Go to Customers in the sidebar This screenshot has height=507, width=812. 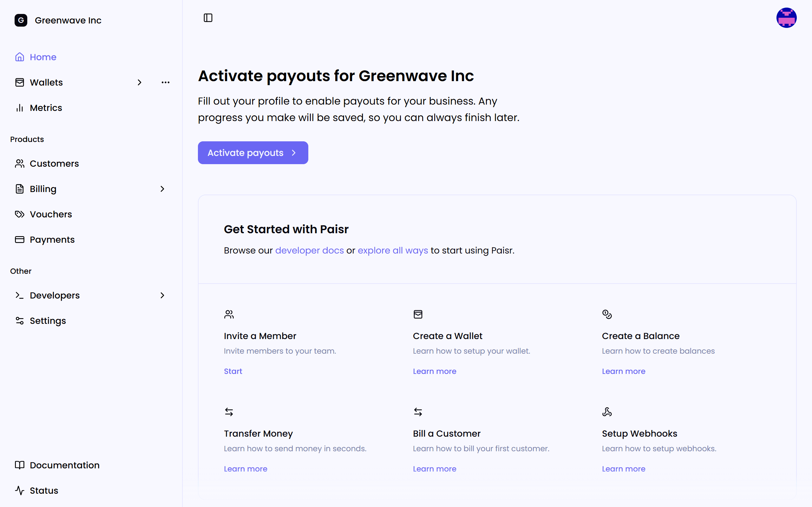pyautogui.click(x=54, y=164)
